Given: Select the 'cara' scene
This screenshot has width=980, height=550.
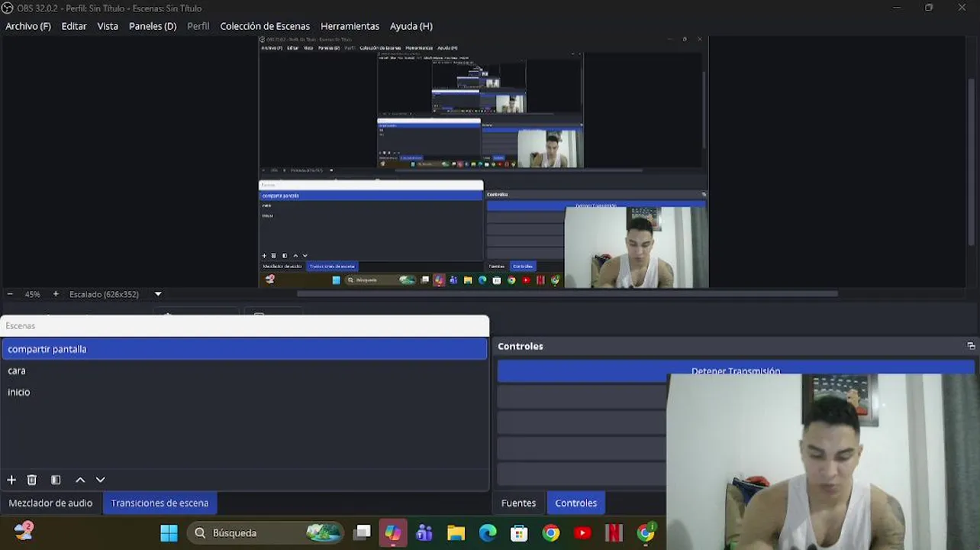Looking at the screenshot, I should click(x=244, y=370).
